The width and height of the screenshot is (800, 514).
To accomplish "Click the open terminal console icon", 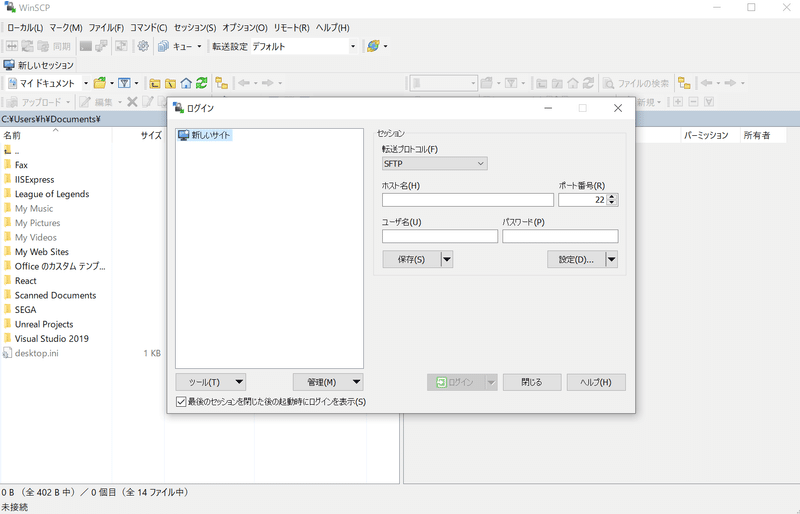I will 86,46.
